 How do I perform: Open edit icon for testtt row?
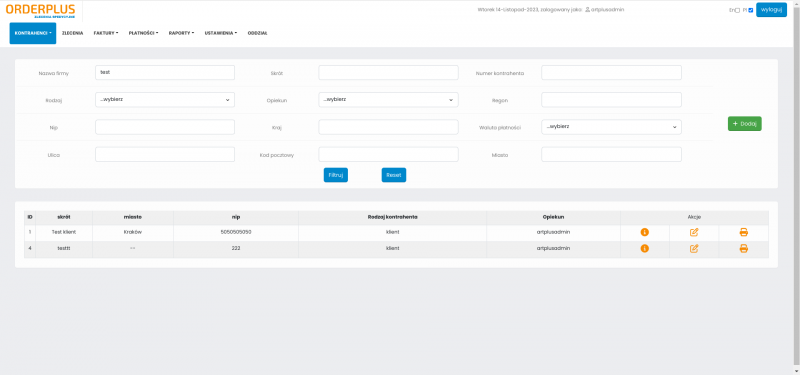coord(694,248)
